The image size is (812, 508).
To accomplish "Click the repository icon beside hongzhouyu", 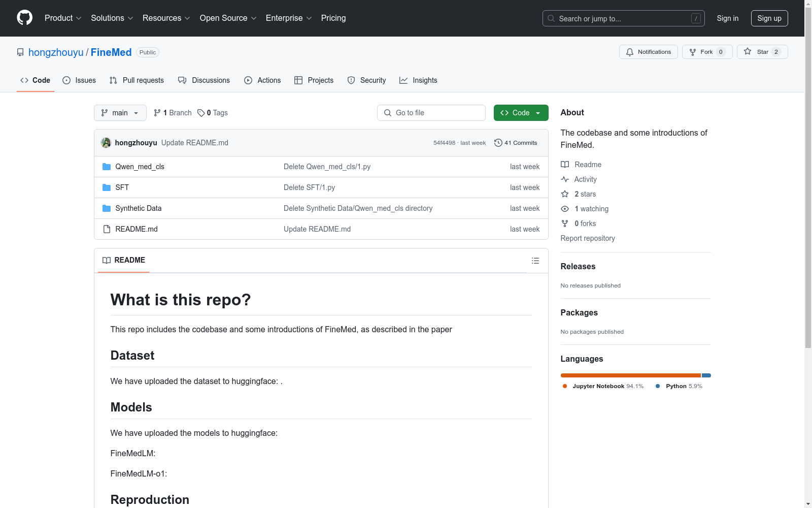I will [20, 52].
